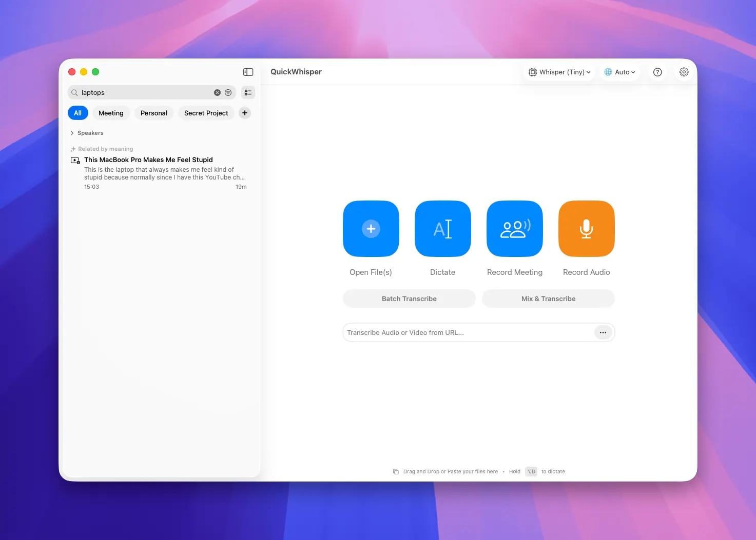Select the Secret Project tab
The height and width of the screenshot is (540, 756).
point(206,113)
